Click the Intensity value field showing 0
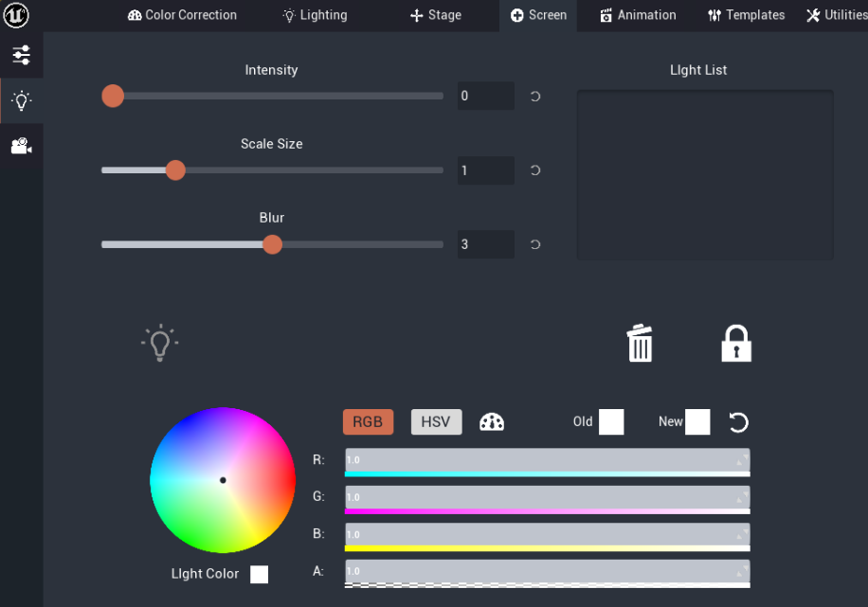The image size is (868, 607). (485, 97)
